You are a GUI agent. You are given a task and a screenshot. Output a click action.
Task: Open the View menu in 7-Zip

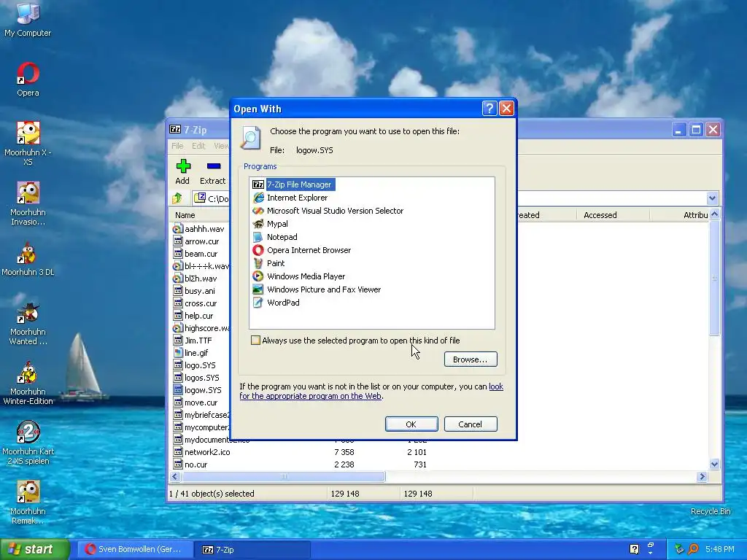point(221,146)
